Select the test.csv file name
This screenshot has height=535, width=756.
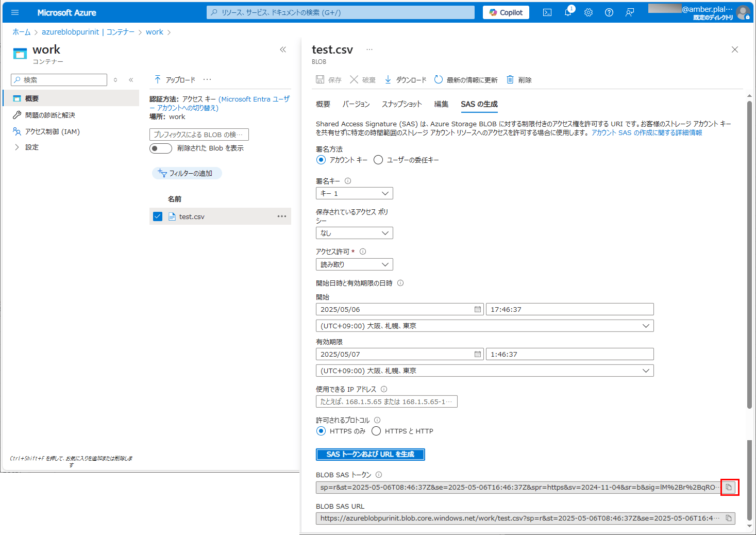pos(192,216)
